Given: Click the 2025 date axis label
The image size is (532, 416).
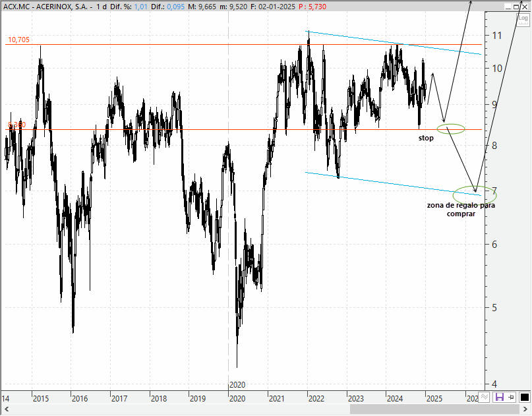Looking at the screenshot, I should (x=434, y=398).
